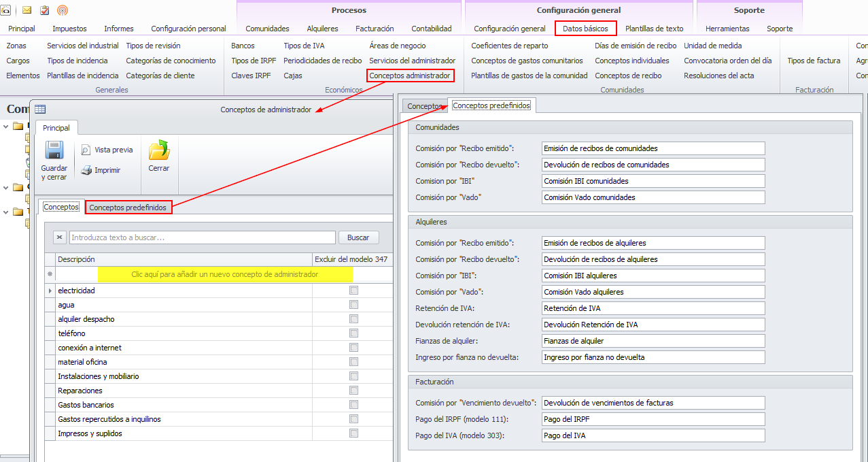Viewport: 868px width, 462px height.
Task: Clear search with the x icon
Action: pos(60,237)
